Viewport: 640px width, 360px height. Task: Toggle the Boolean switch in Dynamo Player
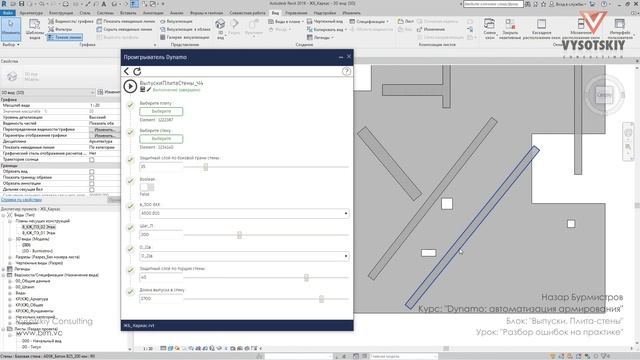coord(147,187)
